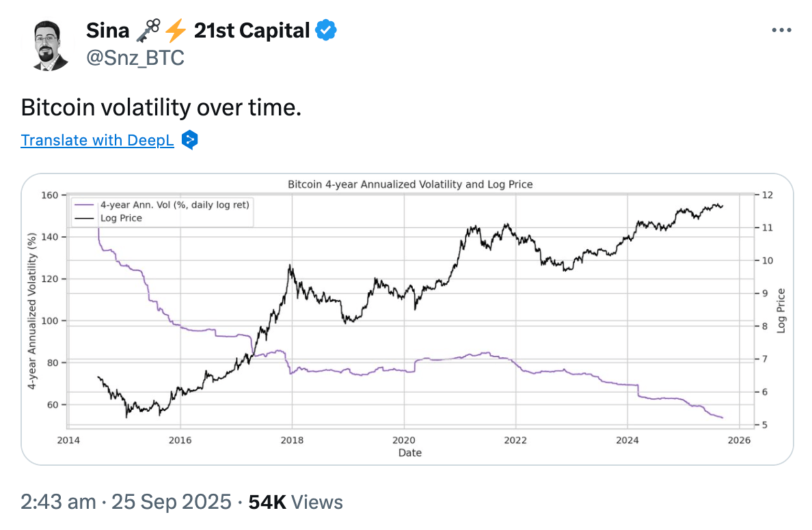Click the rotated "Log Price" right-axis label
Screen dimensions: 812x530
(781, 311)
